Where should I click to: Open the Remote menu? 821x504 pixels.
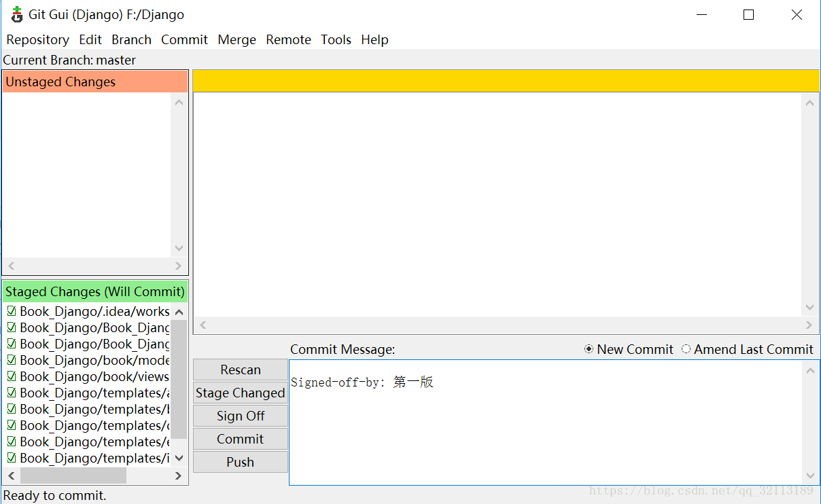pyautogui.click(x=288, y=39)
